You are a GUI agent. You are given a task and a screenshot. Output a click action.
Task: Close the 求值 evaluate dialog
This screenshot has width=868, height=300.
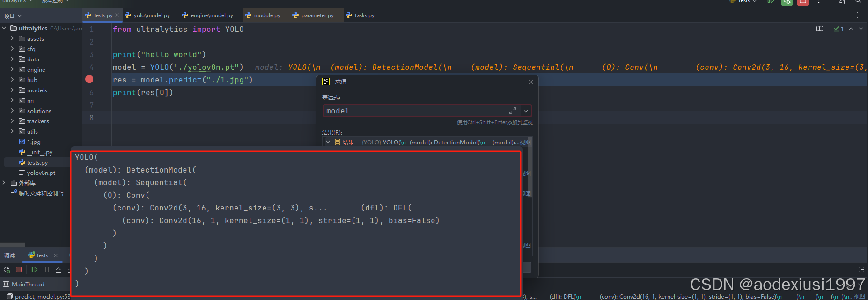click(531, 82)
